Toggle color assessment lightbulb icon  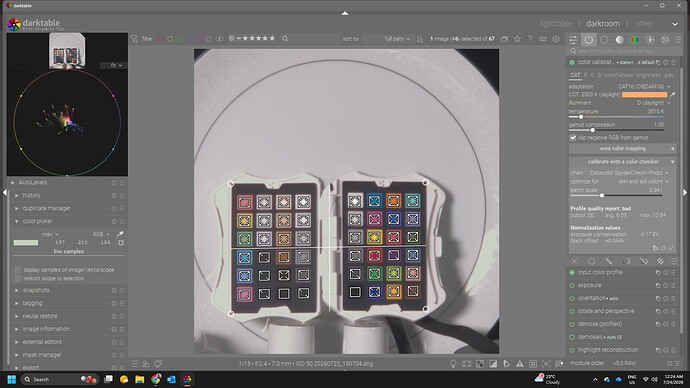coord(453,364)
